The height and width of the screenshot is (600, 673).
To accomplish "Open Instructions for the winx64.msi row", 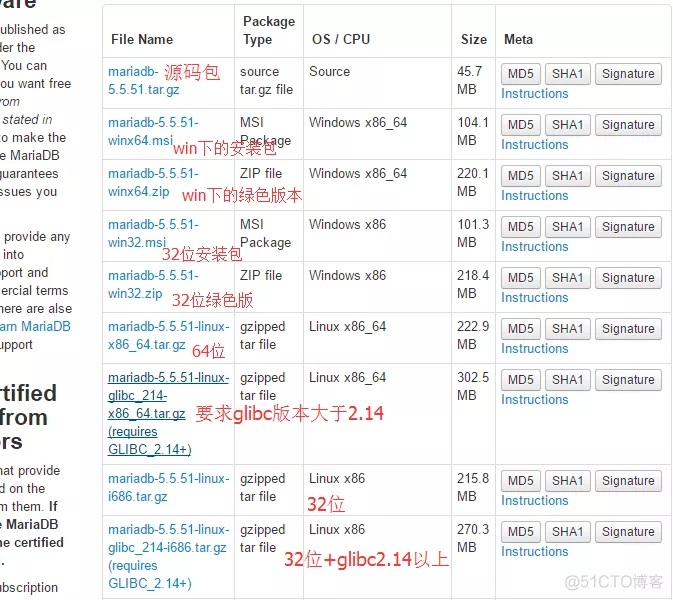I will [535, 145].
